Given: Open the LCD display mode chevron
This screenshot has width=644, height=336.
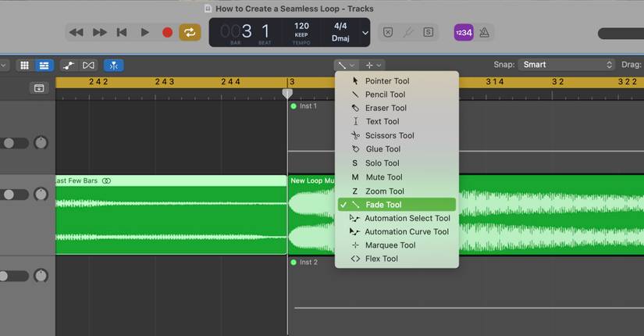Looking at the screenshot, I should [x=365, y=33].
